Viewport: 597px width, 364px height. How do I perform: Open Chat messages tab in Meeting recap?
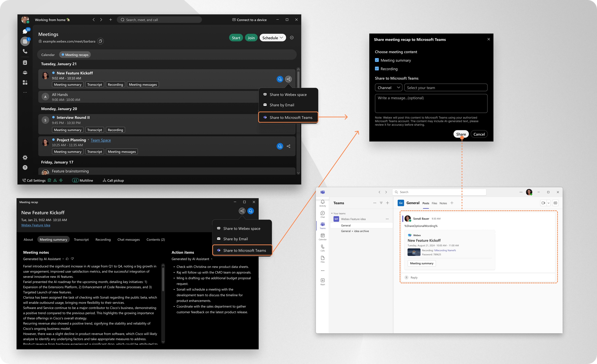[129, 239]
